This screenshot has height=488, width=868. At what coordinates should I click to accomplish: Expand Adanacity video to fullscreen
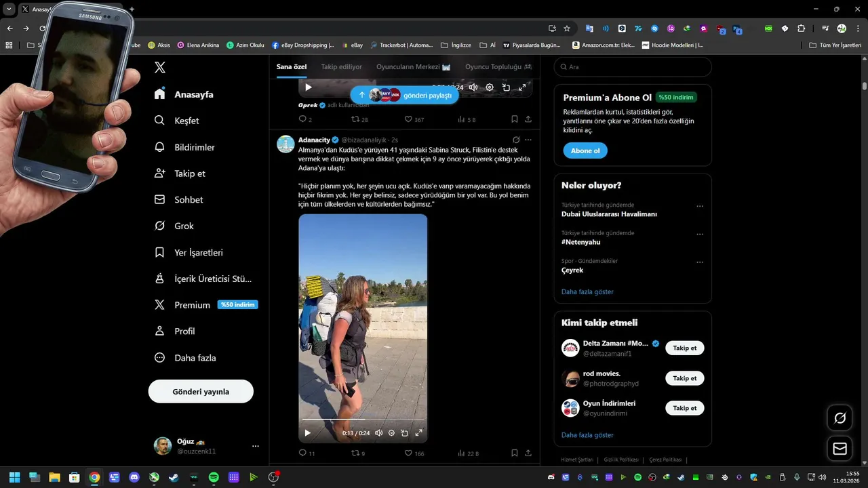click(418, 432)
